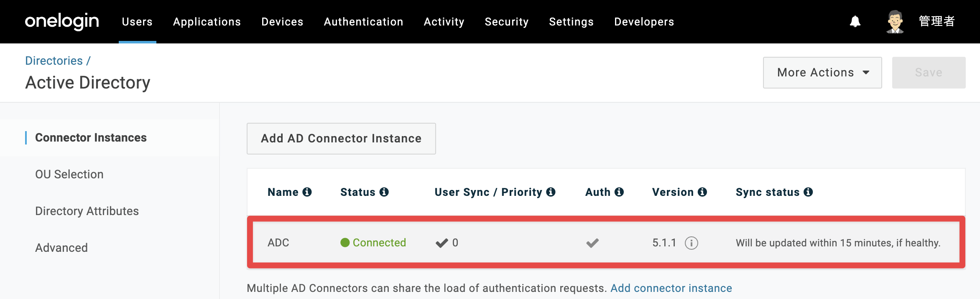
Task: Select the Connector Instances tab
Action: click(91, 138)
